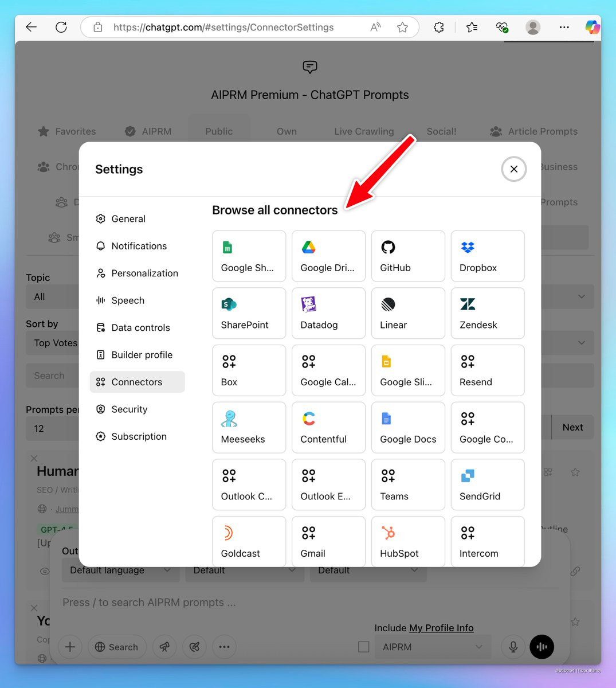Select the Gmail connector
This screenshot has height=688, width=616.
click(x=328, y=541)
